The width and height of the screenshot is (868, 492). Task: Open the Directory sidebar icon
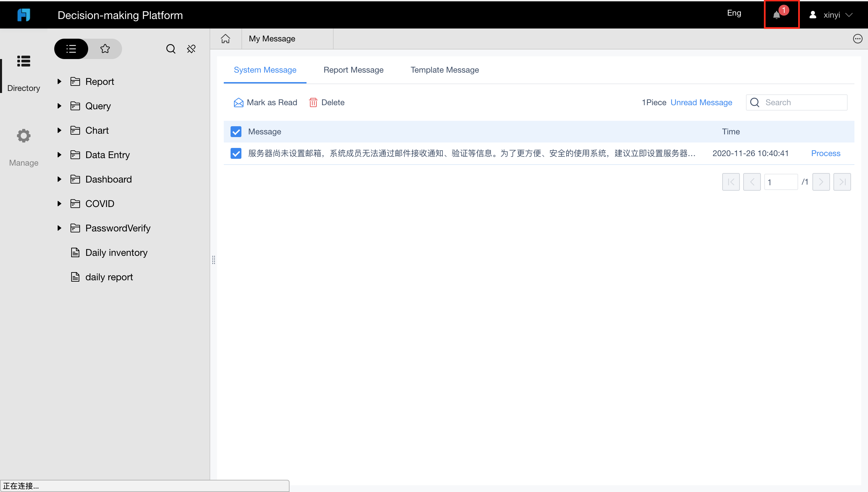pyautogui.click(x=24, y=61)
